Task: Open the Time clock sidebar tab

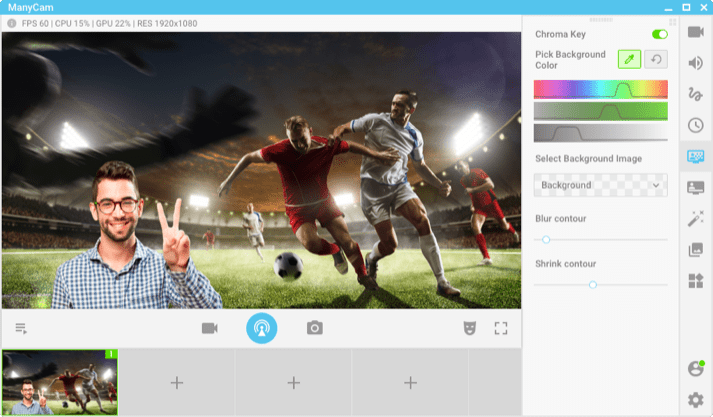Action: (x=696, y=125)
